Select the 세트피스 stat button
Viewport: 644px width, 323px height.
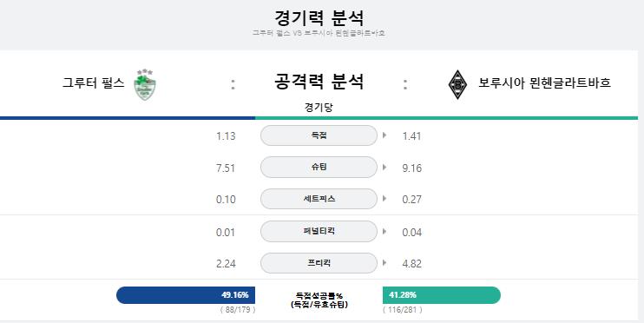click(x=319, y=199)
